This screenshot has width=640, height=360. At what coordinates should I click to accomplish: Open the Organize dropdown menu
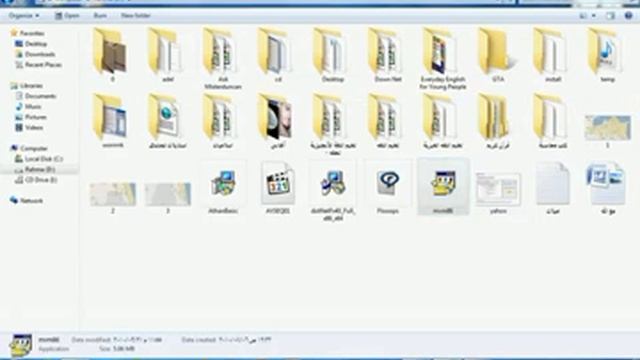(24, 16)
